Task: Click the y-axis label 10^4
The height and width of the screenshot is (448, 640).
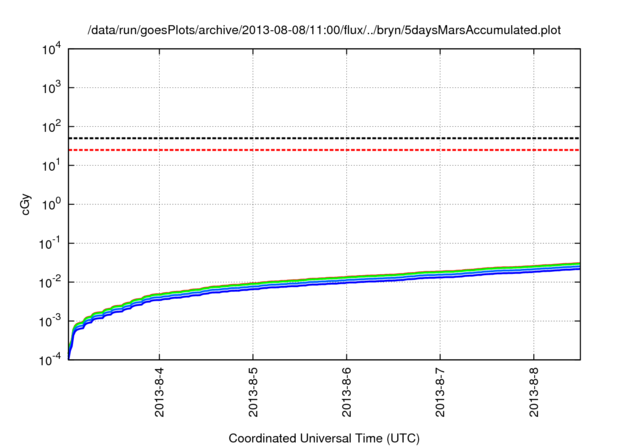Action: pos(51,49)
